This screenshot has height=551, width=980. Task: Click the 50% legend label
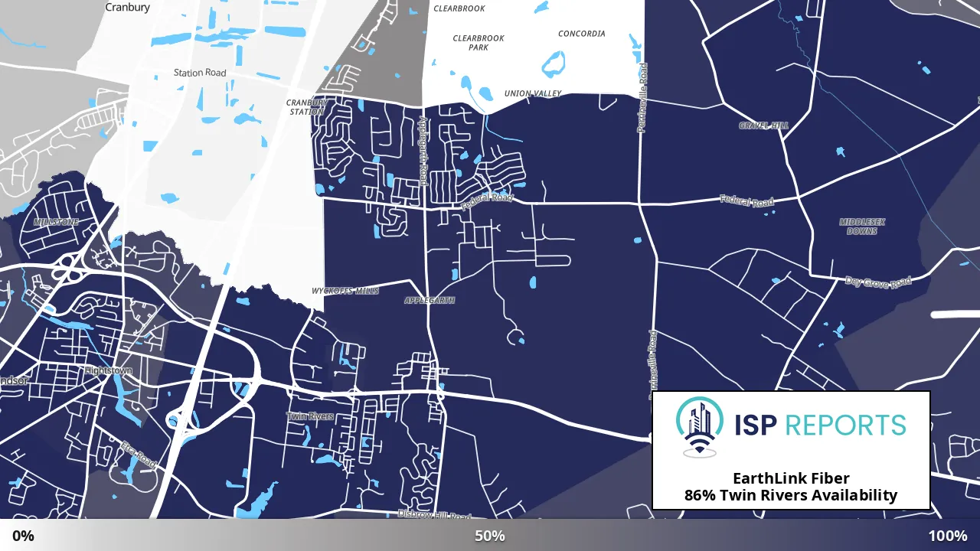pos(490,536)
